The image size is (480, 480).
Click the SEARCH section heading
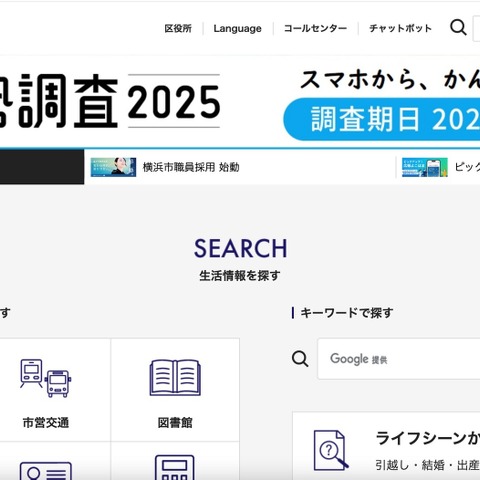point(240,248)
